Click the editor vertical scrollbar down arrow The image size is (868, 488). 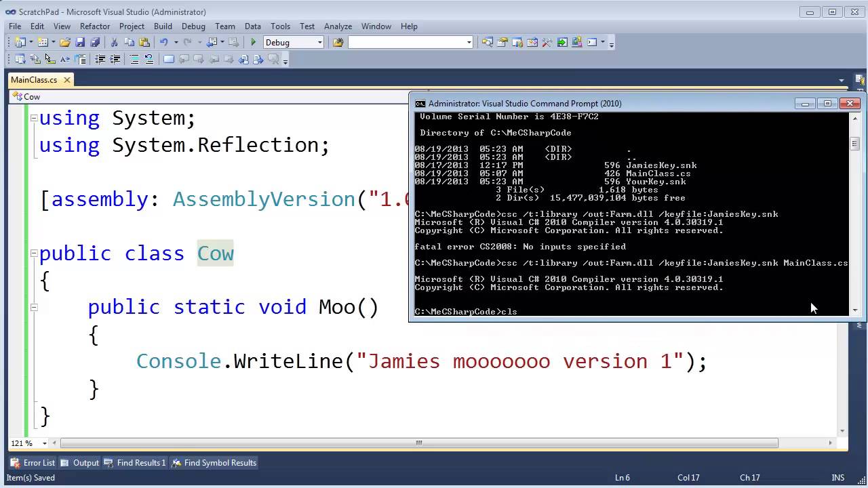coord(842,431)
